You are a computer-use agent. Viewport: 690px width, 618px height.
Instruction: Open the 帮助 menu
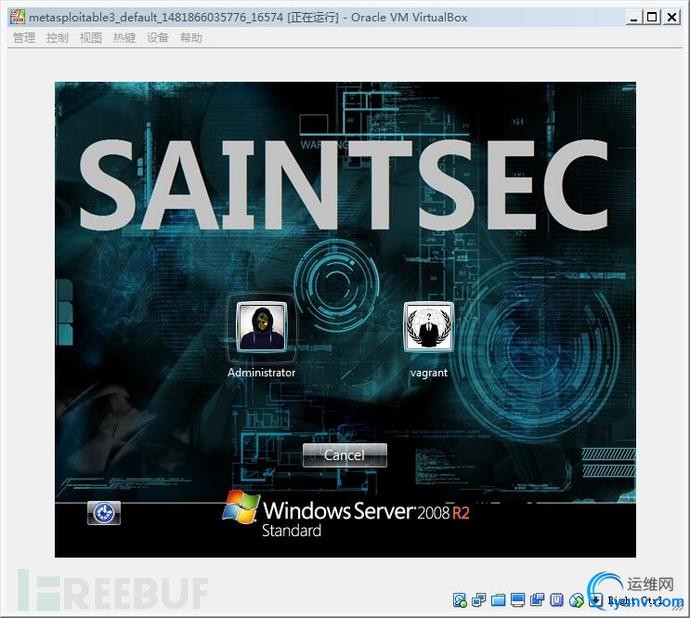191,38
